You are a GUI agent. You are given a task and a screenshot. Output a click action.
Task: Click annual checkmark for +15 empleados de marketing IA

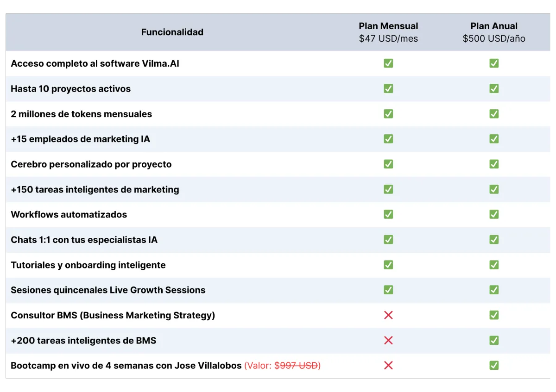(x=494, y=138)
